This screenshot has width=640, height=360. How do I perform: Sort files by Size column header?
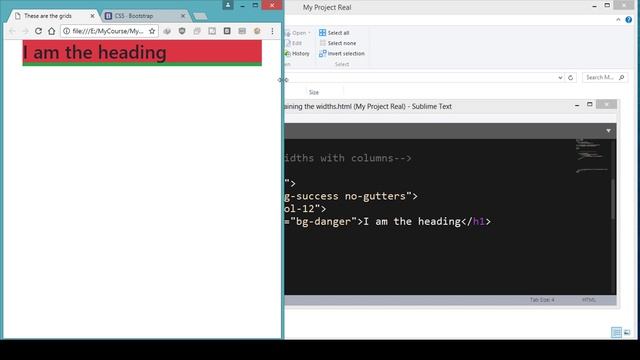(x=313, y=92)
